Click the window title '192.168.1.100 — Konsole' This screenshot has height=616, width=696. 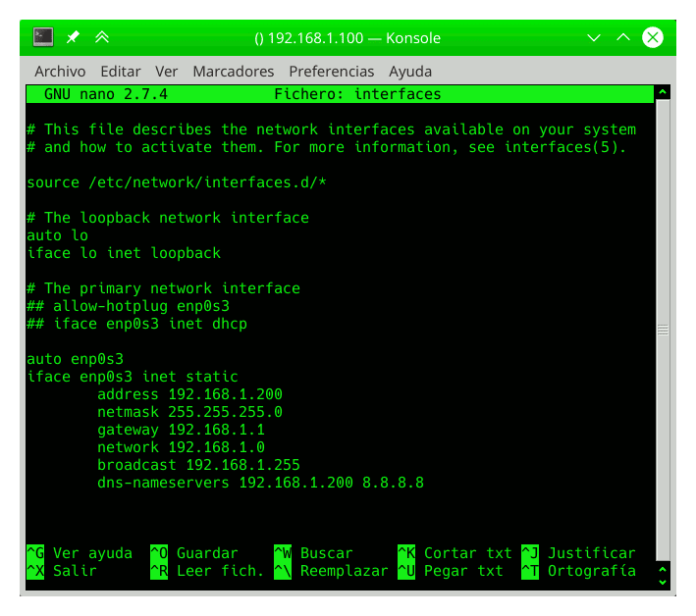click(x=348, y=38)
